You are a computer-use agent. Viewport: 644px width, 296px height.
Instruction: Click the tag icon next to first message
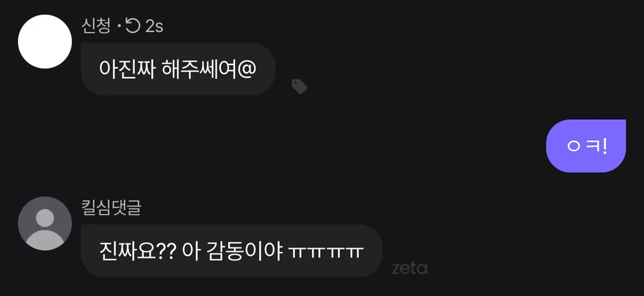299,87
